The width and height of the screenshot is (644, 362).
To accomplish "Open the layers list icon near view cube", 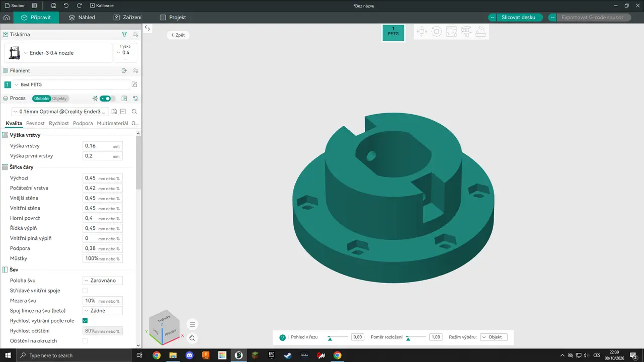I will tap(192, 324).
